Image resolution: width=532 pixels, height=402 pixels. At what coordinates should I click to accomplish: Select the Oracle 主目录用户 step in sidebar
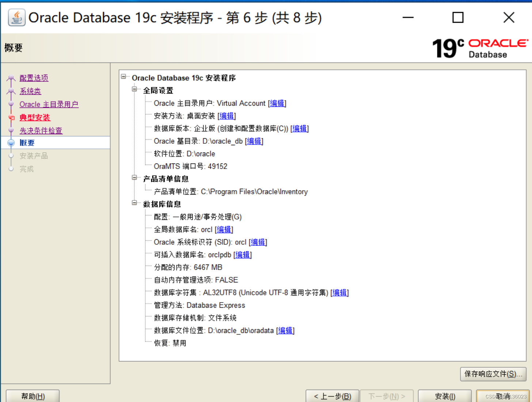point(49,104)
